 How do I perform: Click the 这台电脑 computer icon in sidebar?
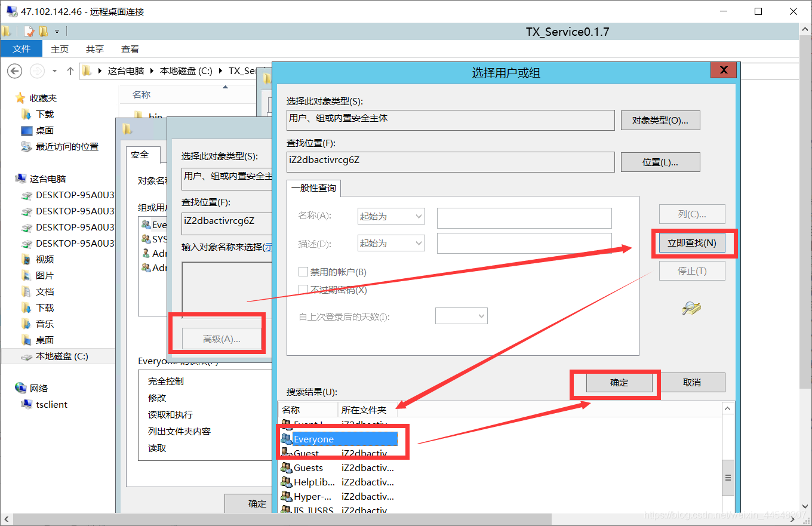[x=21, y=179]
